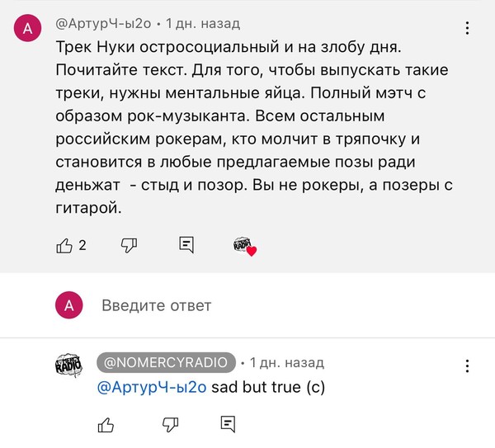The width and height of the screenshot is (495, 448).
Task: Open the @NOMERCYRADIO channel badge
Action: point(166,362)
